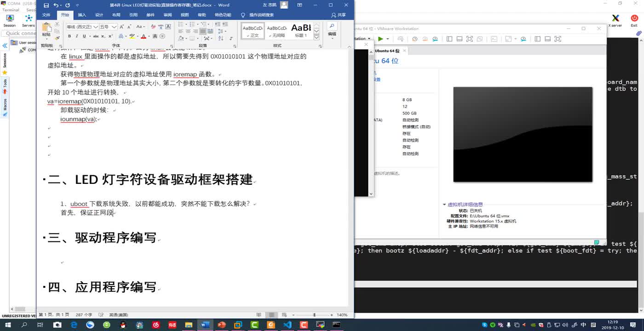Click the Ubuntu virtual machine screen thumbnail
The height and width of the screenshot is (331, 644).
523,134
